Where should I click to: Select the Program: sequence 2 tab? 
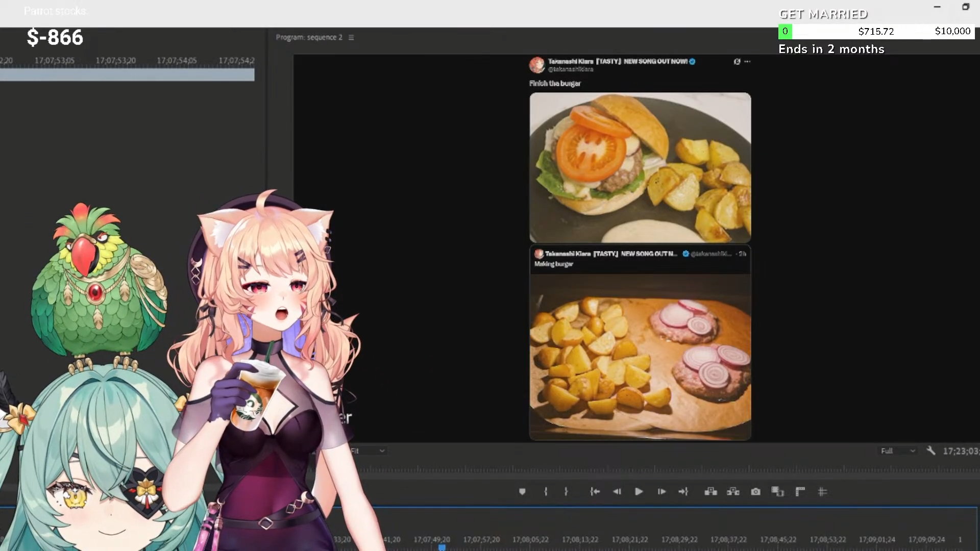pos(309,37)
